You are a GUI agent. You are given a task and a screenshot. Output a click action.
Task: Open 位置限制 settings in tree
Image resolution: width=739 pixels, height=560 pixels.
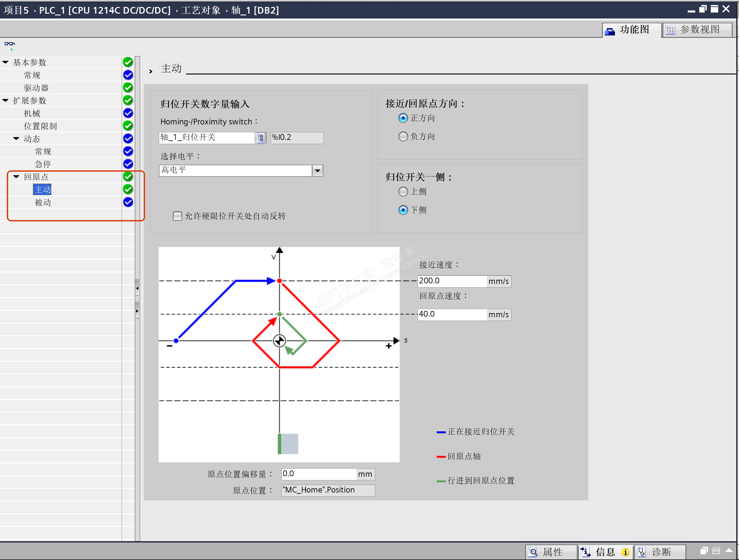40,126
